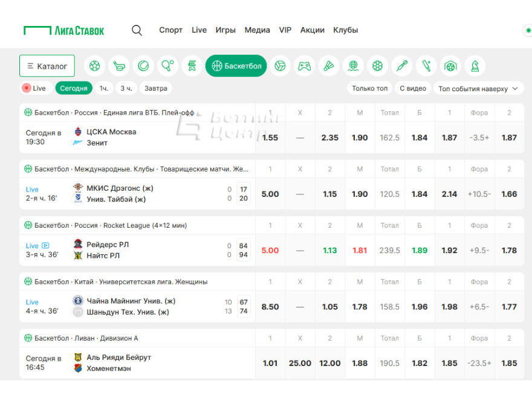This screenshot has width=532, height=398.
Task: Open the Медиа menu item
Action: [x=257, y=30]
